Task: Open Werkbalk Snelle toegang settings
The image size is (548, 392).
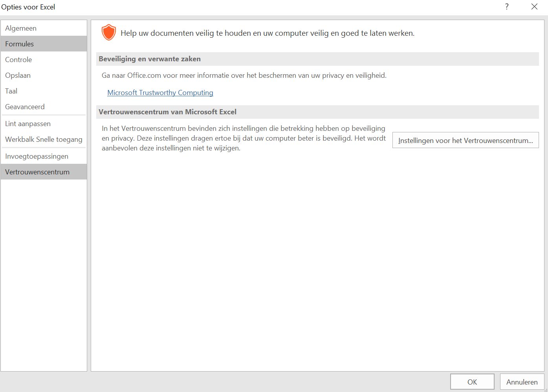Action: (x=44, y=139)
